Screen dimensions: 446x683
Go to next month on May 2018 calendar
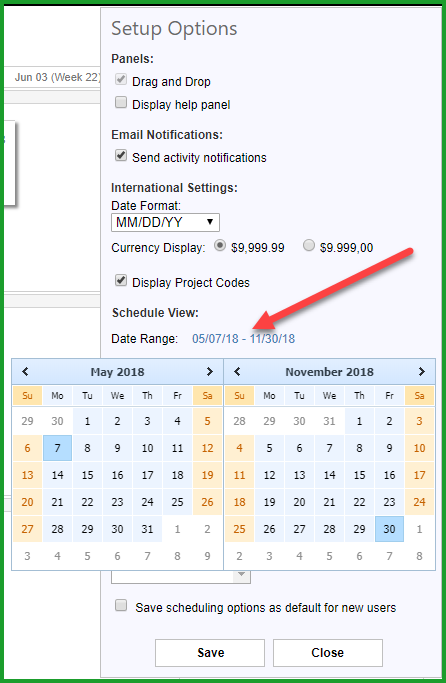210,372
